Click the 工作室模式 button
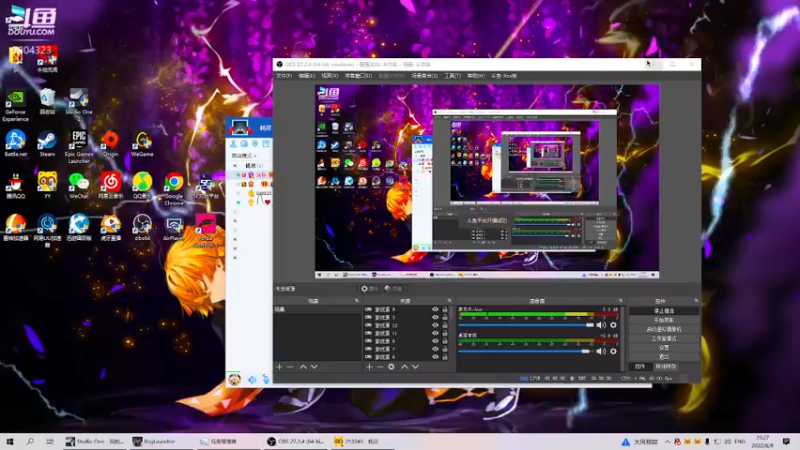Image resolution: width=800 pixels, height=450 pixels. 664,338
